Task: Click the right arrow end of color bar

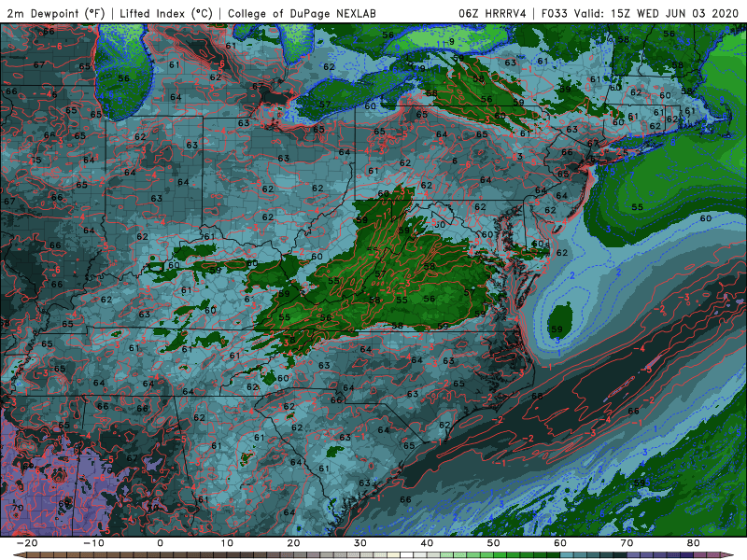Action: tap(727, 555)
